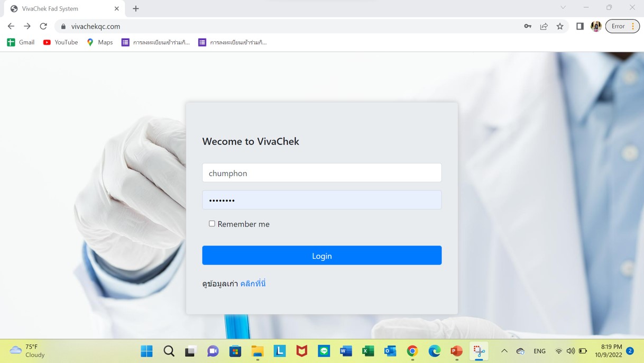
Task: Open a new browser tab
Action: (136, 8)
